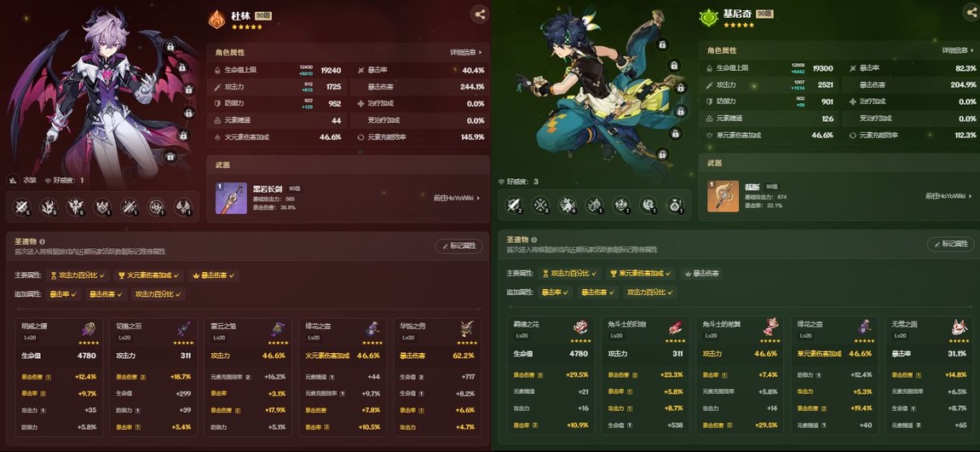Image resolution: width=980 pixels, height=452 pixels.
Task: Click the 黑岩长剑 weapon icon
Action: point(231,198)
